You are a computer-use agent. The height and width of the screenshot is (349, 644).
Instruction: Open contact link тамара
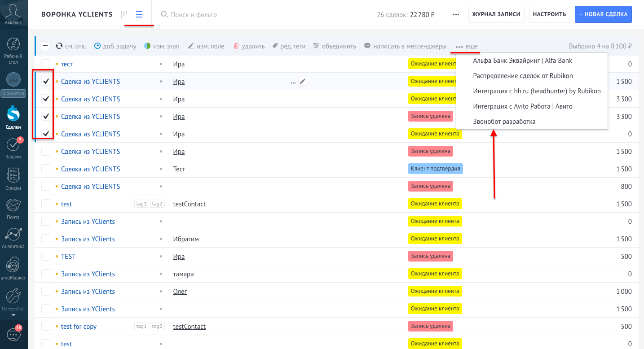pos(183,274)
